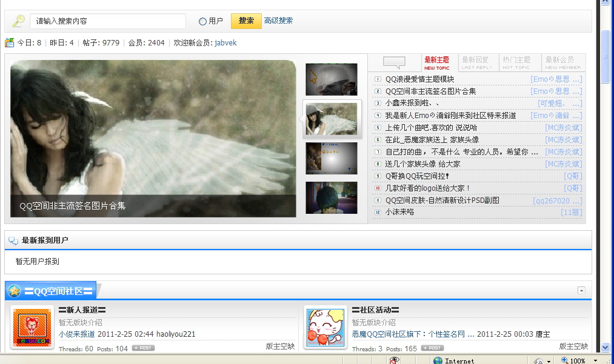Click the 搜索 search button
The image size is (614, 364).
click(246, 21)
